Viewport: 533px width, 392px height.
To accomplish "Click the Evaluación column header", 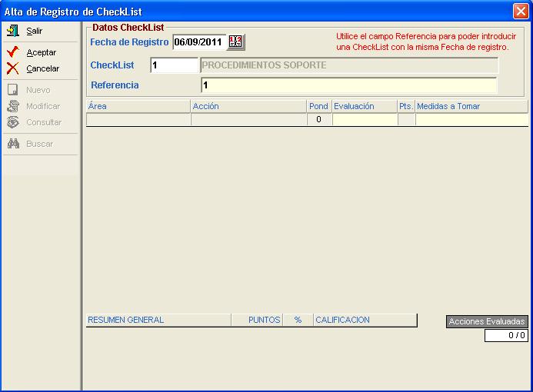I will tap(365, 106).
